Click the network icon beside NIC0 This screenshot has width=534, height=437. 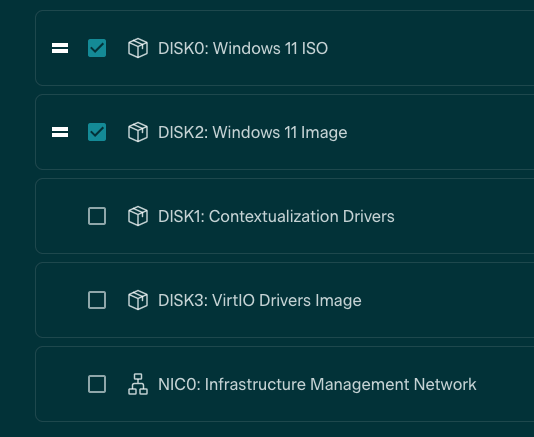(x=138, y=384)
